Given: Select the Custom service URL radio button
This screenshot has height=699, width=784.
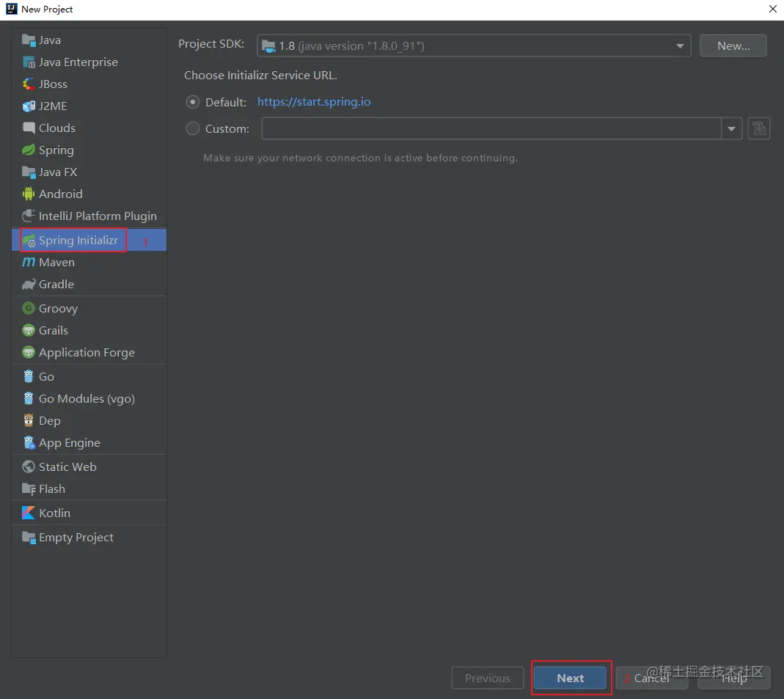Looking at the screenshot, I should 192,128.
